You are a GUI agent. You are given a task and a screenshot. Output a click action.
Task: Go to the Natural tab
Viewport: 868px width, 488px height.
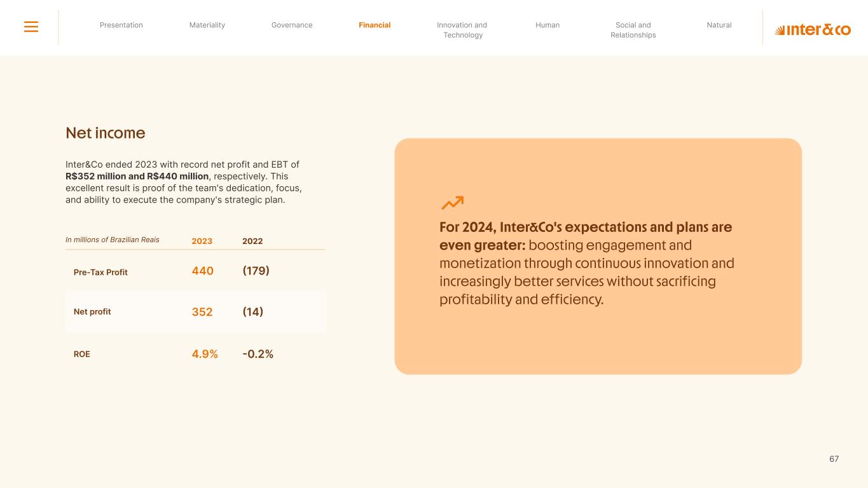pyautogui.click(x=719, y=25)
